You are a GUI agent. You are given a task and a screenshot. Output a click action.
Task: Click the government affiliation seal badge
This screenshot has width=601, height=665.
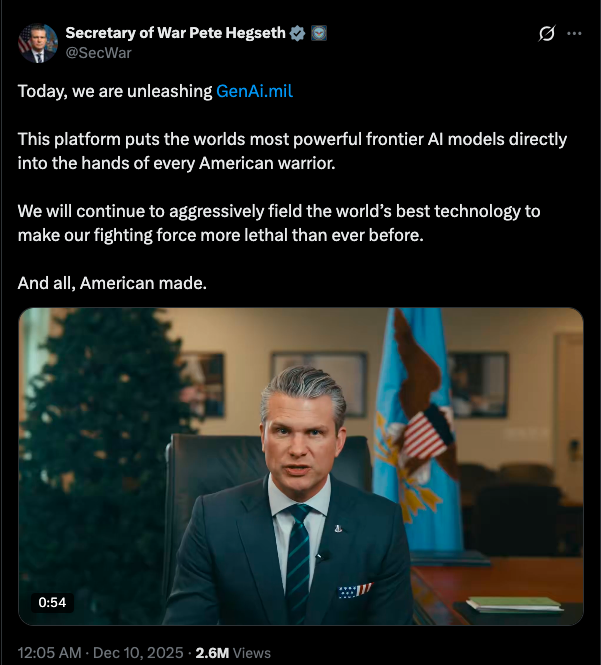319,33
